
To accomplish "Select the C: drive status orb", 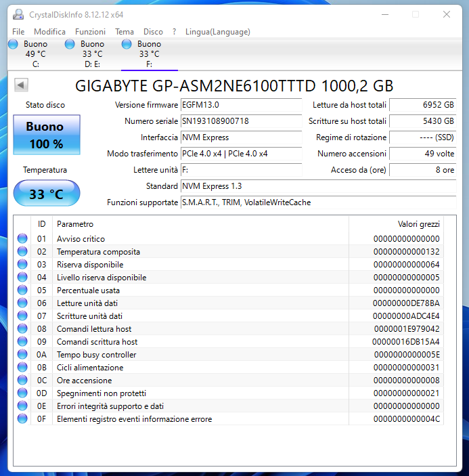I will [13, 44].
